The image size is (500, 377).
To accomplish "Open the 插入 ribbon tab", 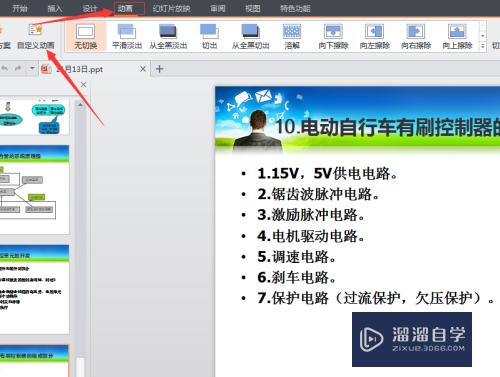I will tap(55, 8).
